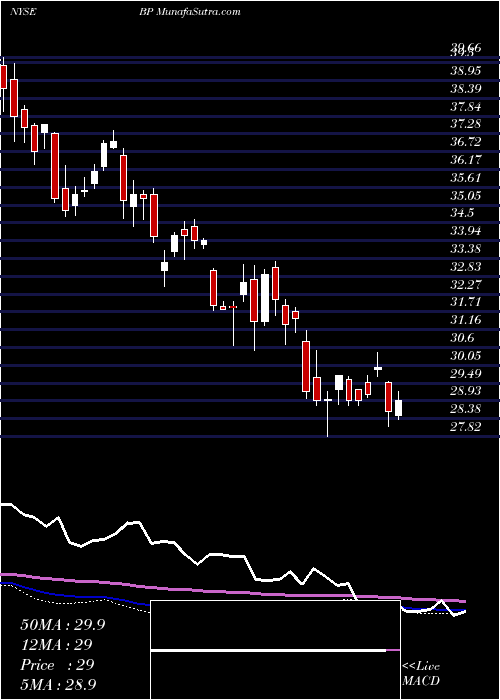Click the MACD histogram box
The width and height of the screenshot is (500, 700).
tap(275, 650)
